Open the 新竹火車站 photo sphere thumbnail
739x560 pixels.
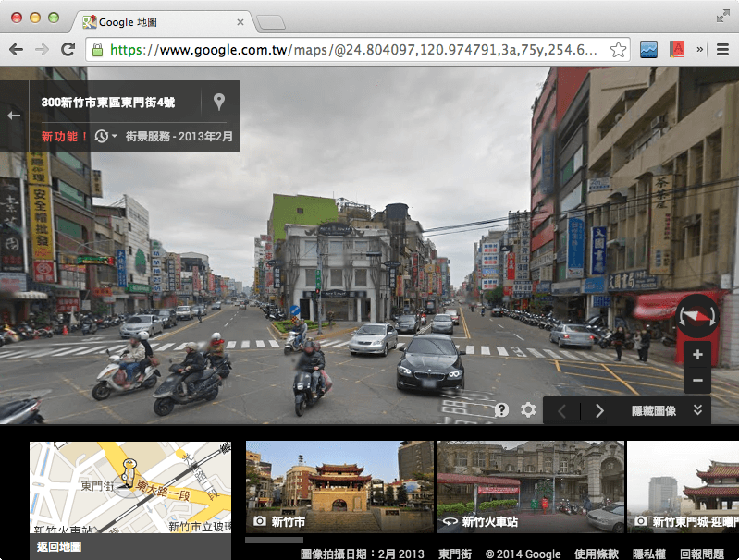[529, 486]
